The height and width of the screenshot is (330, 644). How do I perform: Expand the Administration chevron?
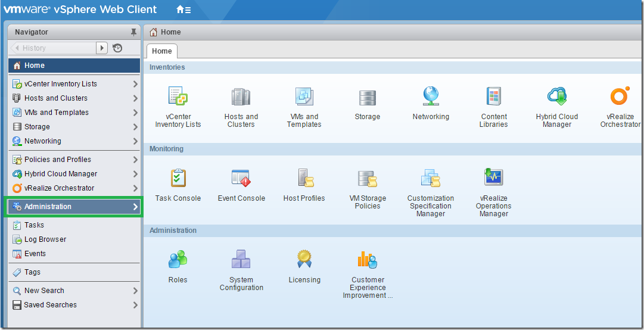135,207
